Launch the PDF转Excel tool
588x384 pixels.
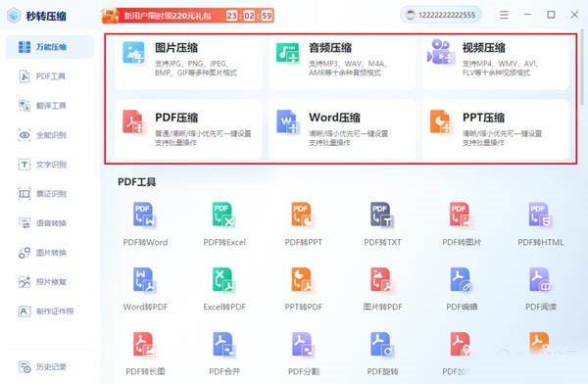(x=224, y=224)
